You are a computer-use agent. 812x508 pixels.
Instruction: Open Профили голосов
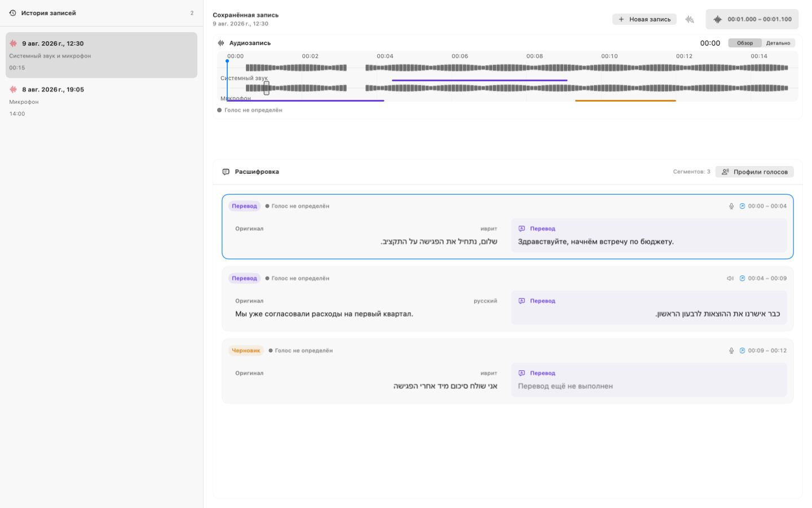[754, 172]
